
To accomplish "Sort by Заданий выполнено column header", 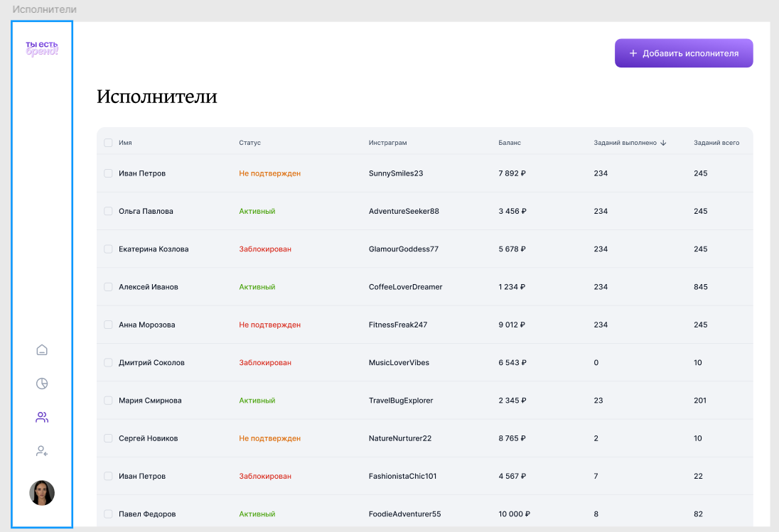I will click(x=625, y=143).
